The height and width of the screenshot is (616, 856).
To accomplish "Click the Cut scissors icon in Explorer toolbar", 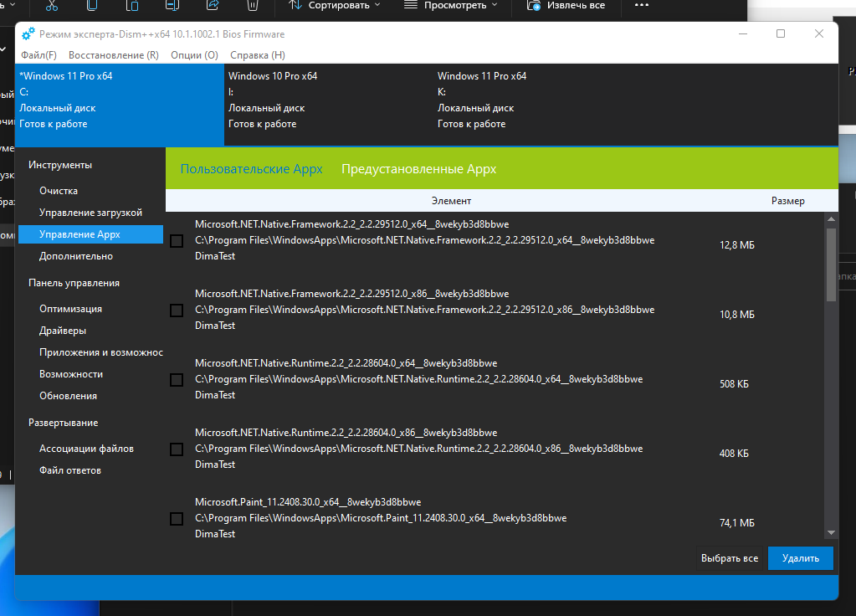I will [x=52, y=6].
